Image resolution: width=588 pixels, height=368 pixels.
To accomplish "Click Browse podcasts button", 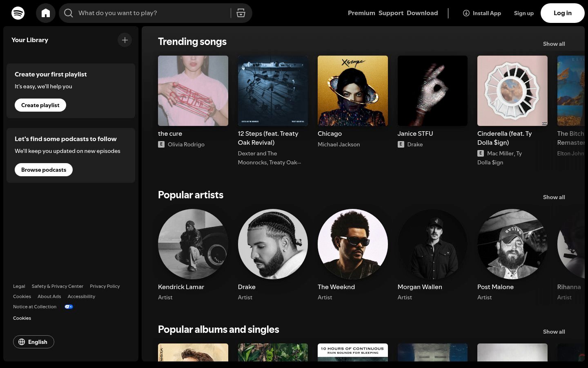I will 44,170.
